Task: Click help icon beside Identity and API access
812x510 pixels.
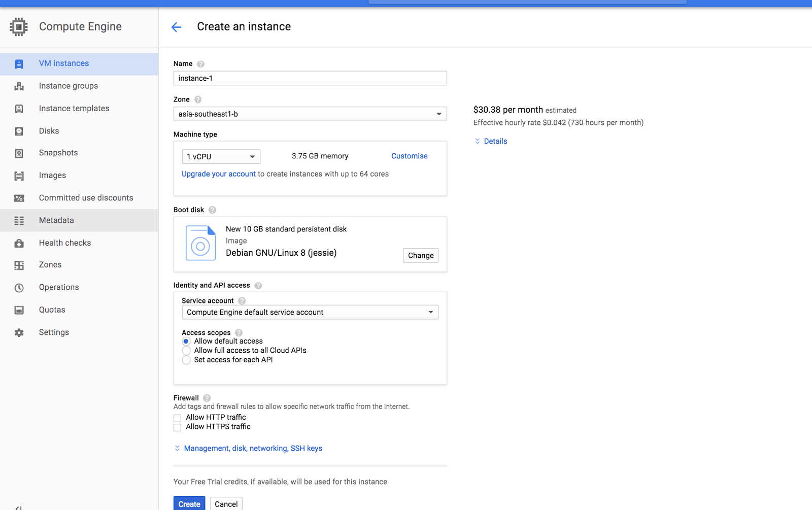Action: coord(258,286)
